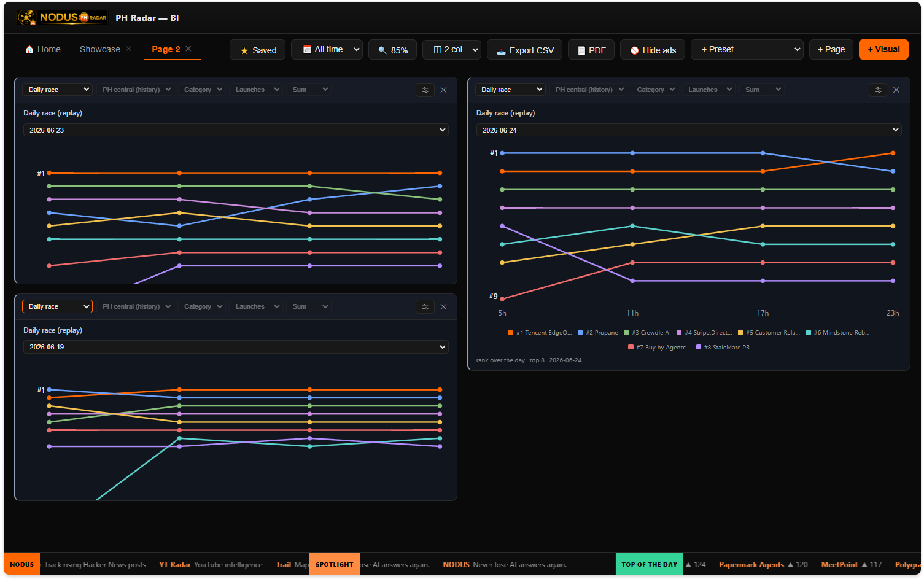Open Category dropdown in 2026-06-23 panel
The height and width of the screenshot is (579, 924).
coord(203,90)
